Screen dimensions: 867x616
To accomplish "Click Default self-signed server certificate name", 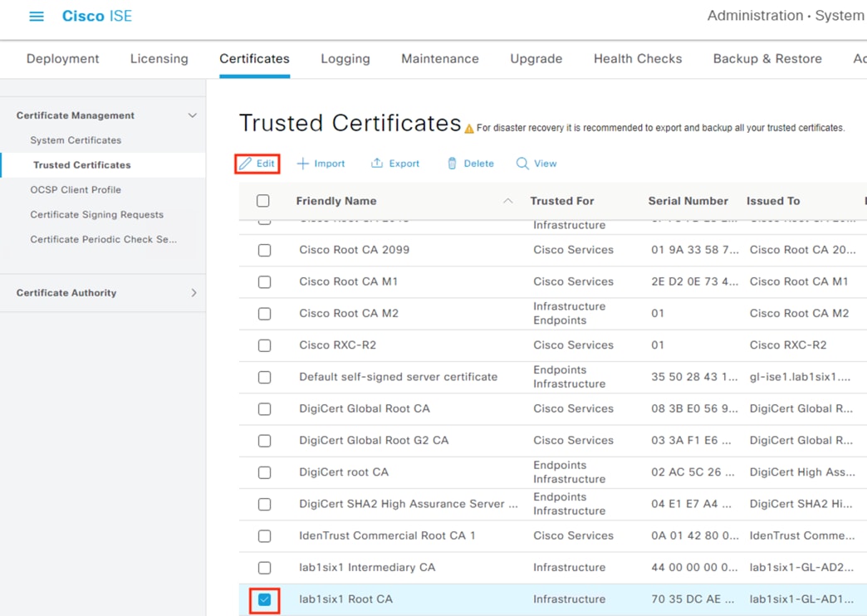I will [x=399, y=377].
